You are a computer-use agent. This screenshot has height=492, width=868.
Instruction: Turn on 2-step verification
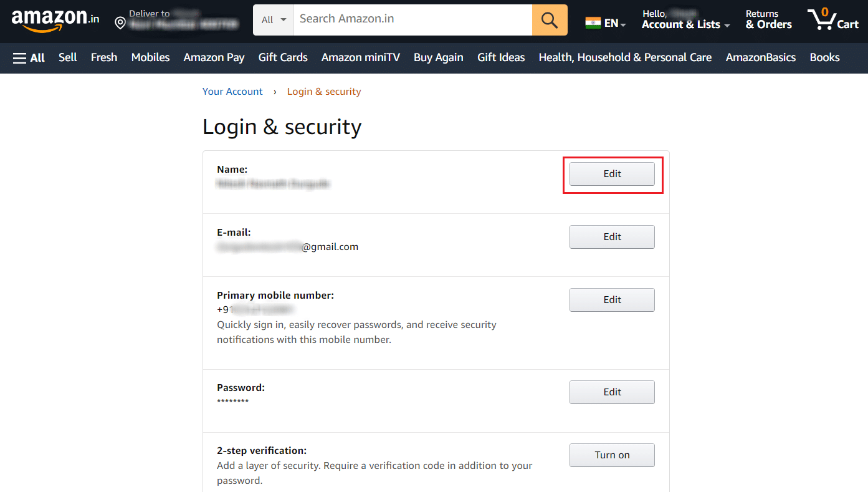[x=611, y=455]
